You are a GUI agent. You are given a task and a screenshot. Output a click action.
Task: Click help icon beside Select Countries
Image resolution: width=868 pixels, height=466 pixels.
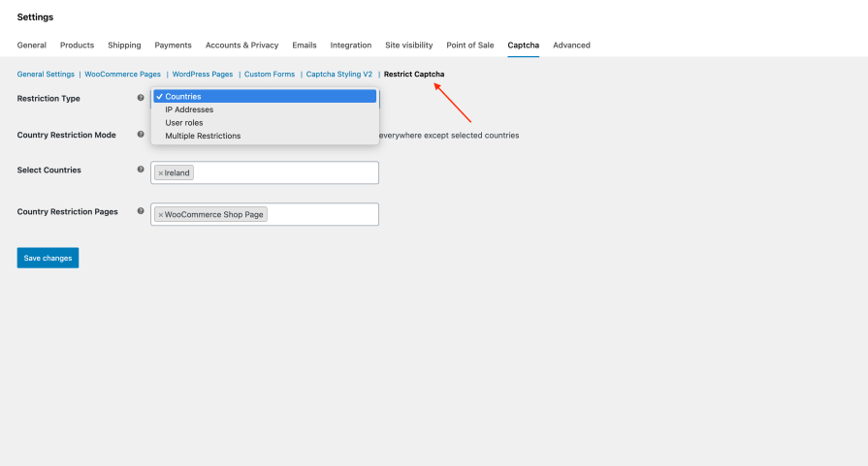click(x=141, y=170)
